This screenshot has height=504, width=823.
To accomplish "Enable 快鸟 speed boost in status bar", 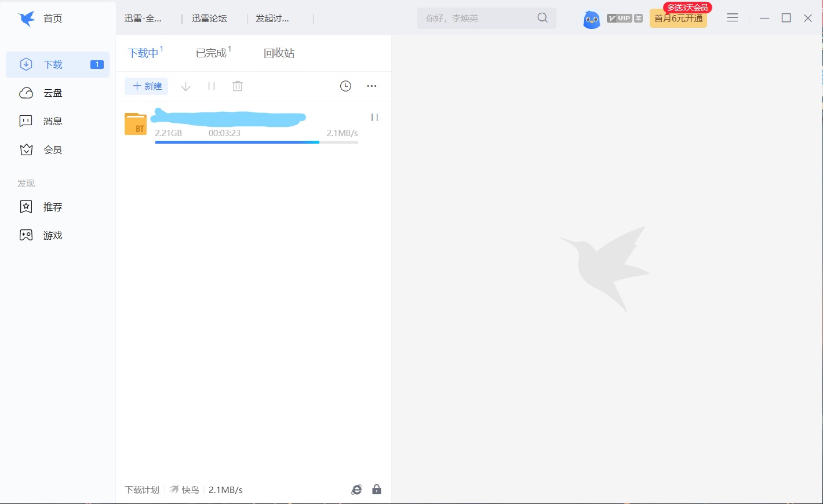I will (x=184, y=489).
